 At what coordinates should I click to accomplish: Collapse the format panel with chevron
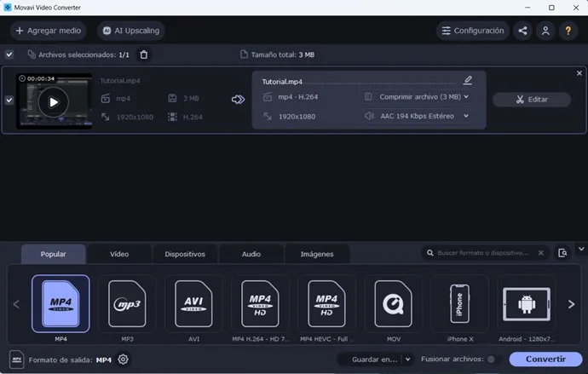pyautogui.click(x=581, y=249)
